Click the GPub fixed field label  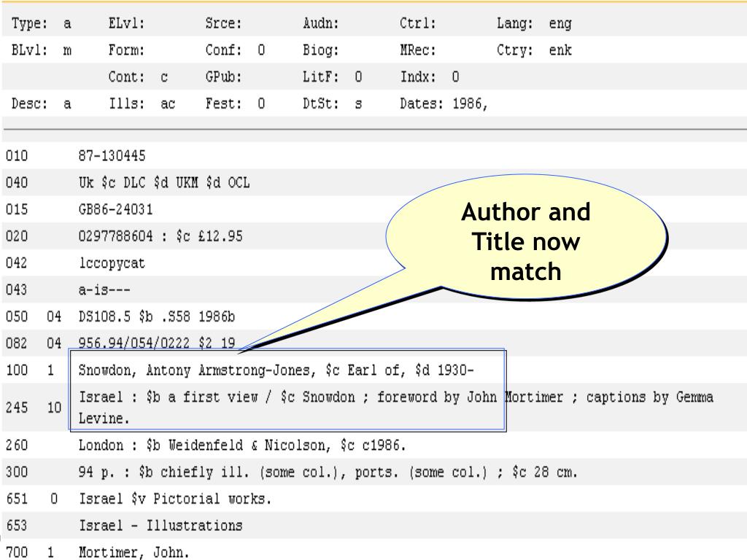[223, 77]
